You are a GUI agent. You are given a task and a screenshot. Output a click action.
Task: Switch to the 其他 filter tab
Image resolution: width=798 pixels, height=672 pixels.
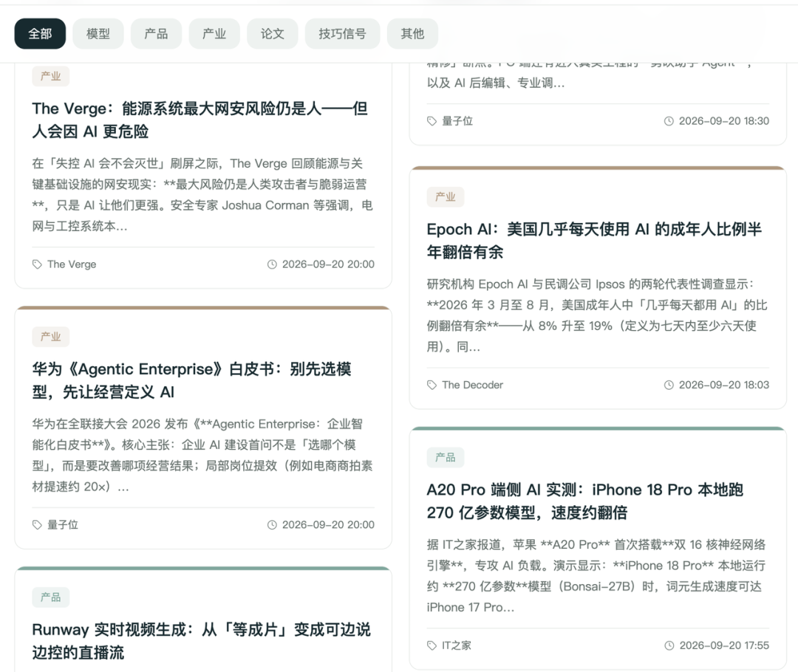[x=413, y=33]
